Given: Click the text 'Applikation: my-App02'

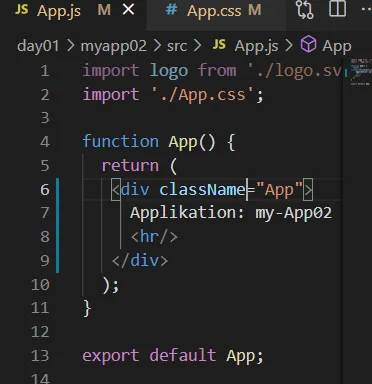Looking at the screenshot, I should click(231, 213).
